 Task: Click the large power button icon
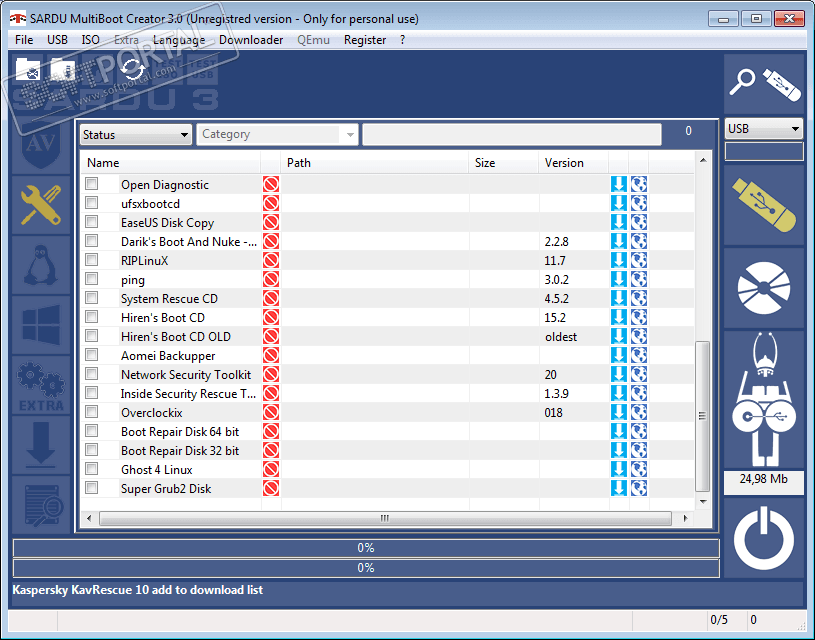(764, 539)
